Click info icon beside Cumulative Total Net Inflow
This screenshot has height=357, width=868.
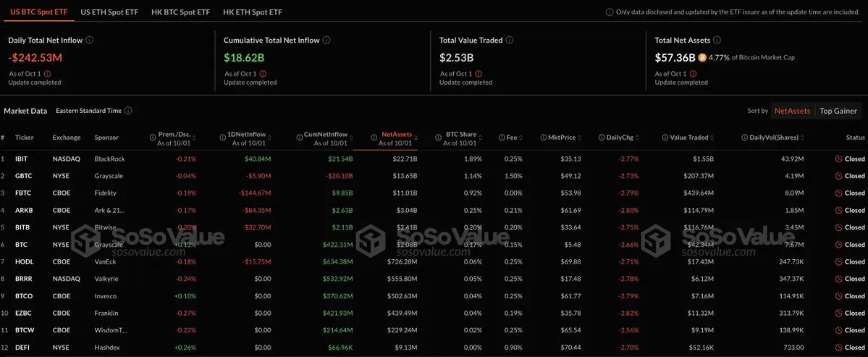pos(326,41)
